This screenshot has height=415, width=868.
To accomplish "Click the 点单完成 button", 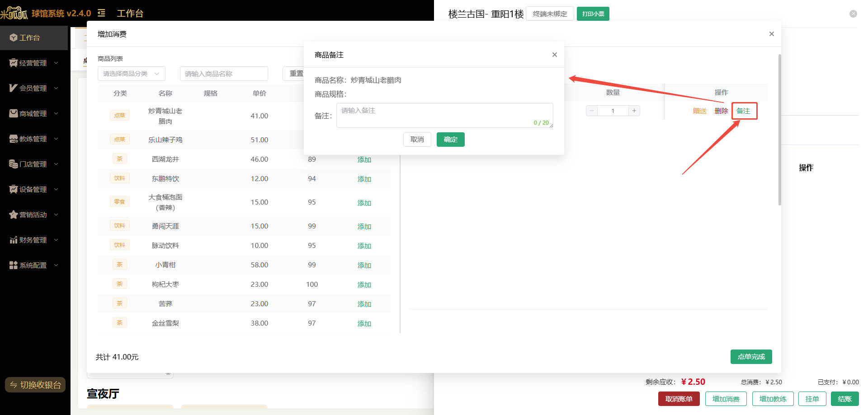I will (751, 357).
